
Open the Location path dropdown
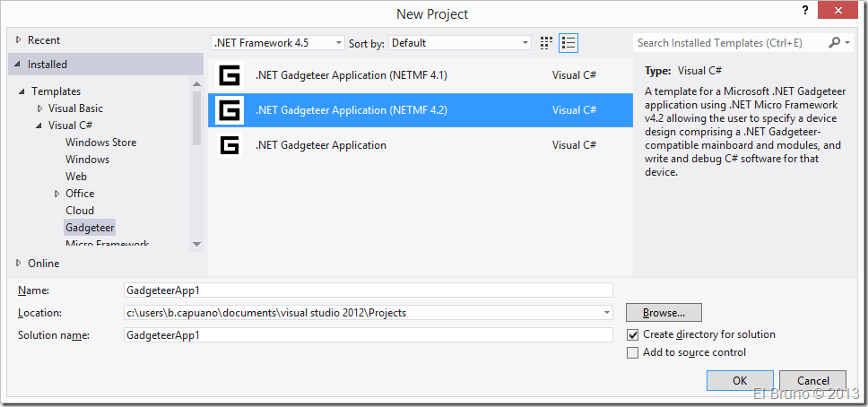point(606,312)
